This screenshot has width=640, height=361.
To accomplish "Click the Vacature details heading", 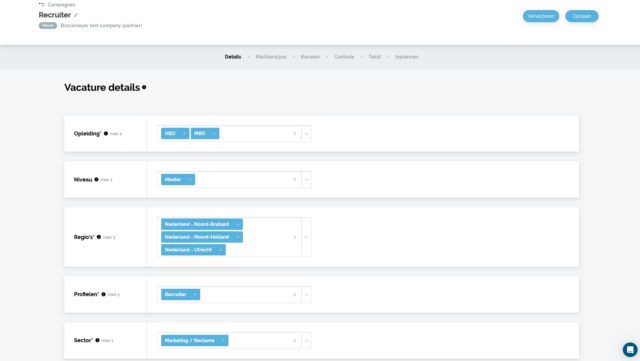I will tap(102, 87).
